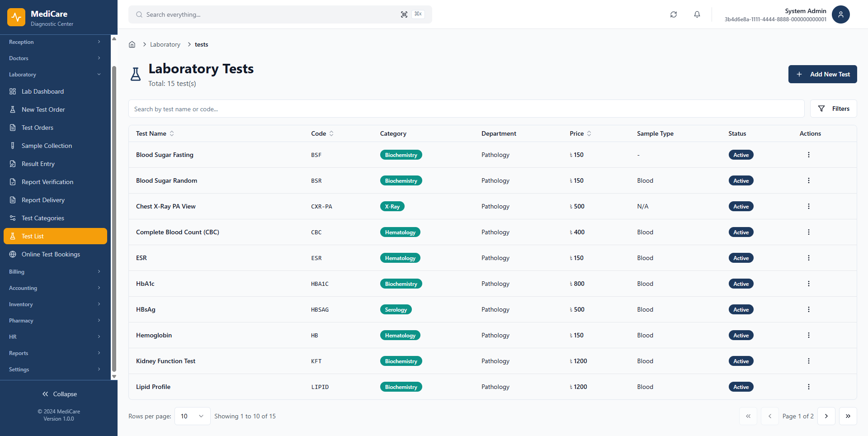Click the refresh icon in the top bar
868x436 pixels.
pos(673,14)
